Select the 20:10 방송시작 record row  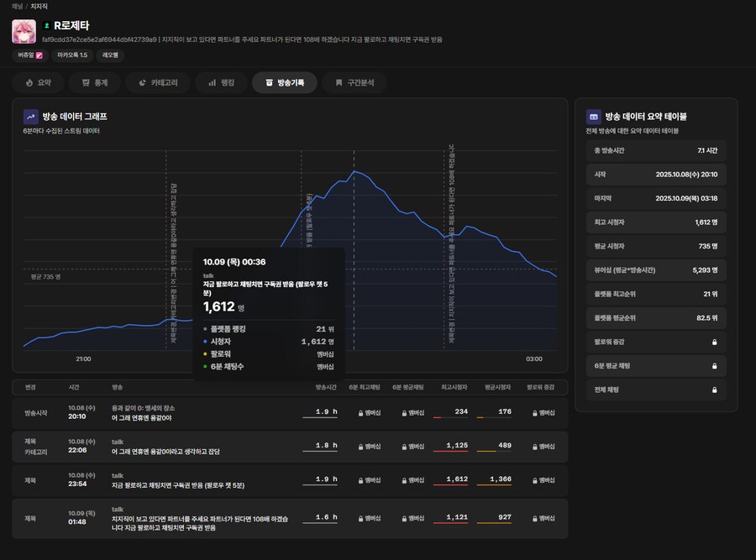pyautogui.click(x=290, y=411)
